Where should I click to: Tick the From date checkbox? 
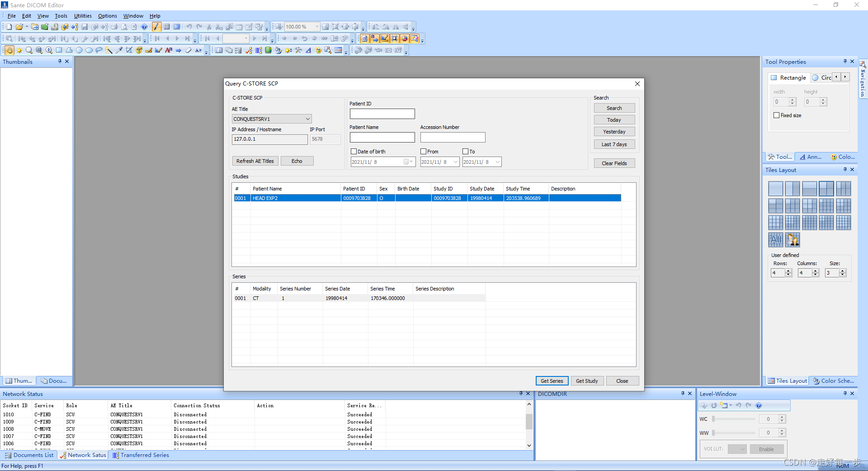[x=424, y=152]
